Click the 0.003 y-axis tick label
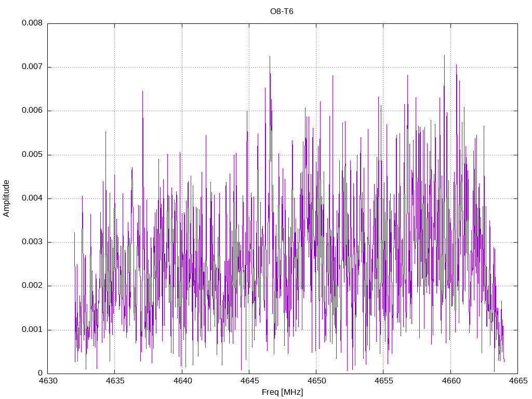The width and height of the screenshot is (532, 399). click(x=32, y=242)
